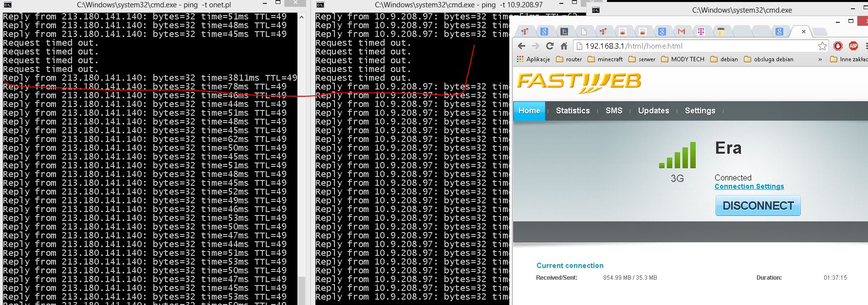Open the Aplikacje apps shortcut
Image resolution: width=868 pixels, height=305 pixels.
534,59
